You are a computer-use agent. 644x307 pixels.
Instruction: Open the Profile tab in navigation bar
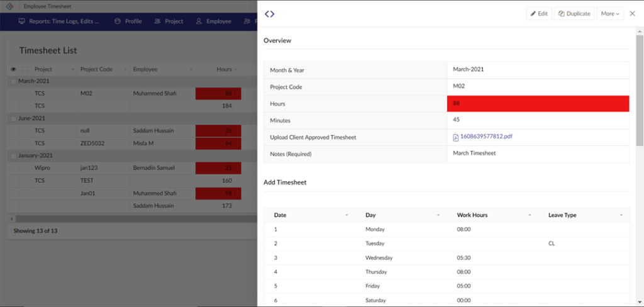128,21
